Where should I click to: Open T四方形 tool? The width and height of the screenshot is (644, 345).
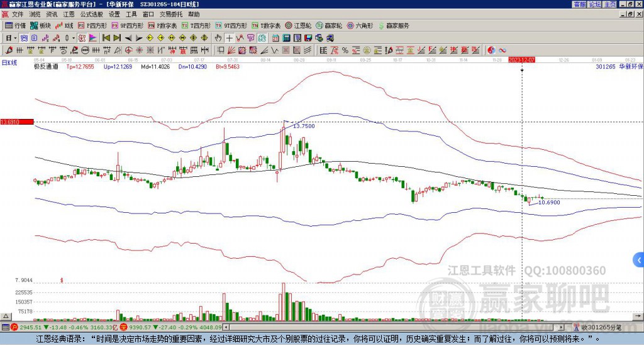coord(196,25)
